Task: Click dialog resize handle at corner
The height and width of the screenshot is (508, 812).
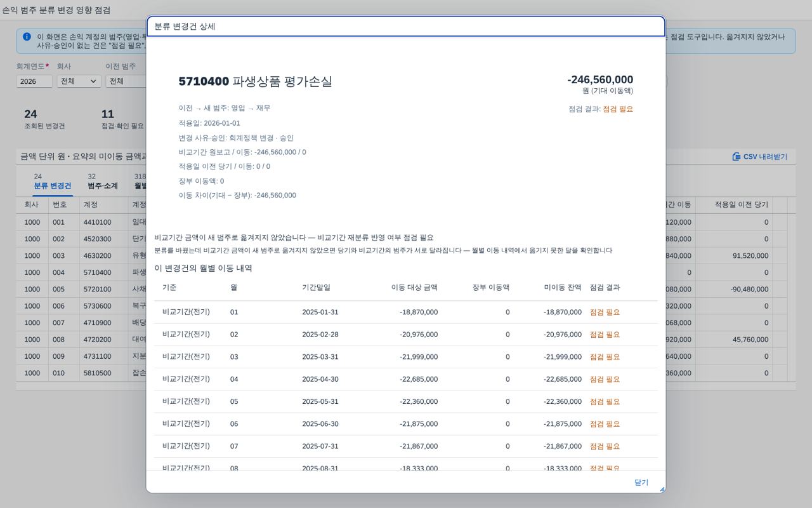Action: pyautogui.click(x=662, y=489)
